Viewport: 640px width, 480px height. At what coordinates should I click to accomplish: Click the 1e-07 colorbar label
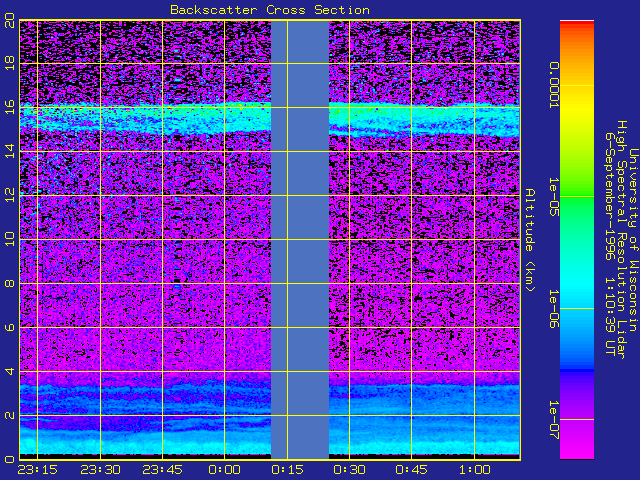[553, 420]
